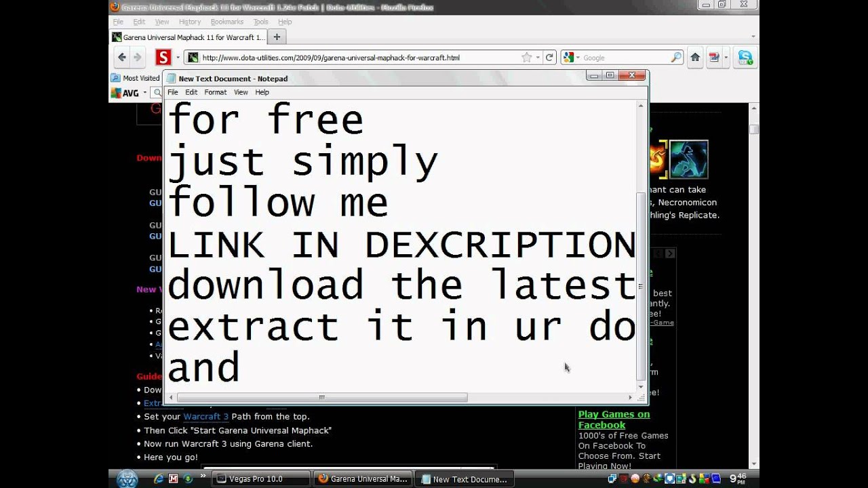Click Notepad vertical scrollbar down arrow
This screenshot has height=488, width=868.
(641, 386)
